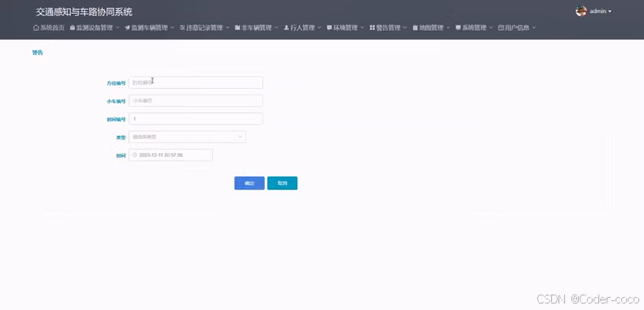Open the 环境管理 menu
This screenshot has height=310, width=644.
pos(346,28)
